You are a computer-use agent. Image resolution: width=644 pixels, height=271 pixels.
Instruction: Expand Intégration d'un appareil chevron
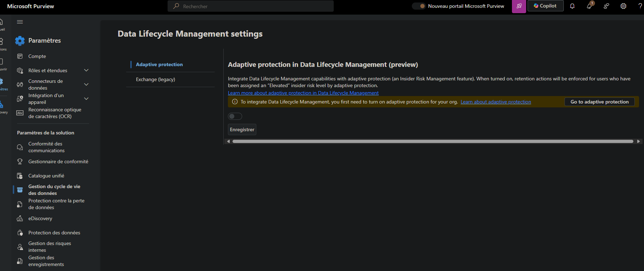(86, 99)
